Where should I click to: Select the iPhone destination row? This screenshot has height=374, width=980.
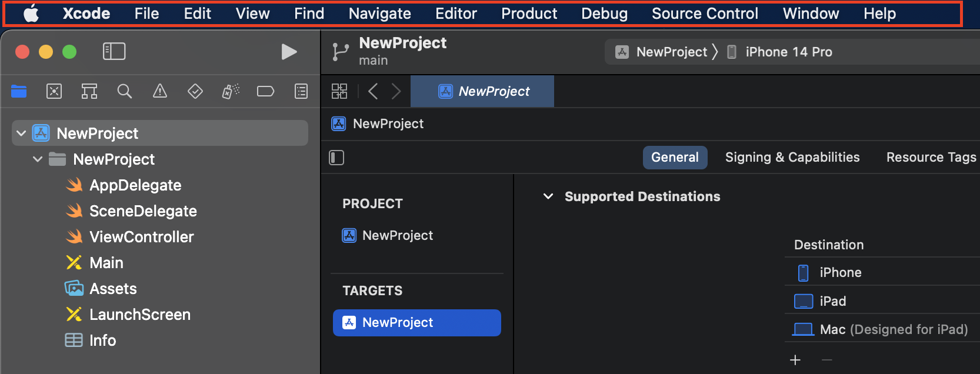click(882, 272)
